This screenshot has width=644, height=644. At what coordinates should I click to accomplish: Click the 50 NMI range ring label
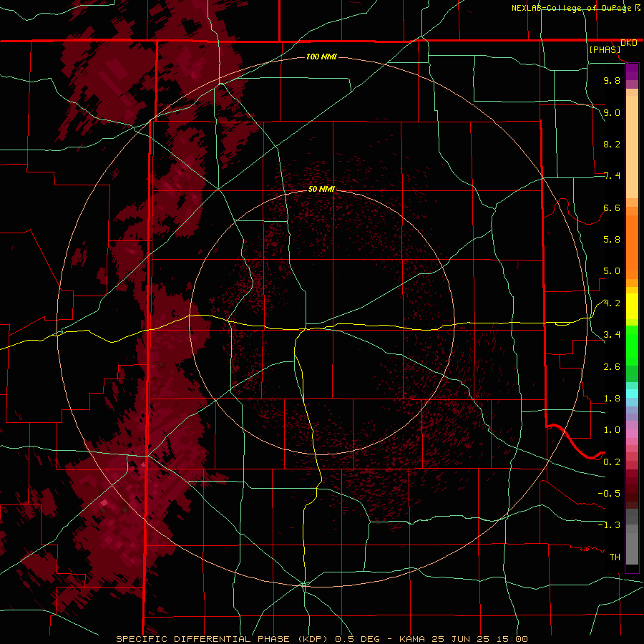click(321, 189)
